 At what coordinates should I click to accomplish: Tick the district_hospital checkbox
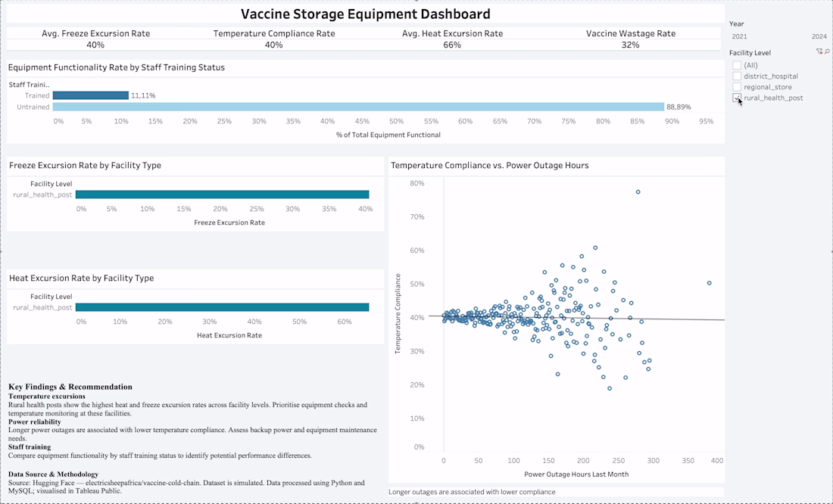[737, 76]
